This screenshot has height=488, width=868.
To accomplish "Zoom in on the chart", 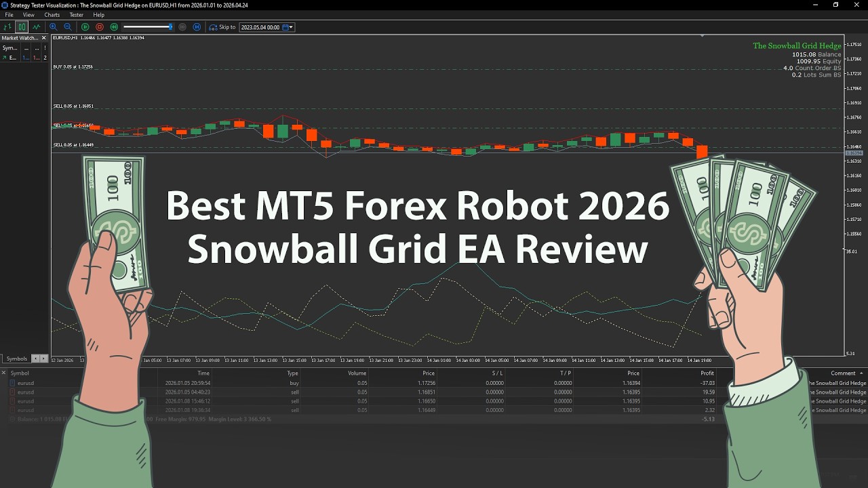I will pyautogui.click(x=53, y=27).
